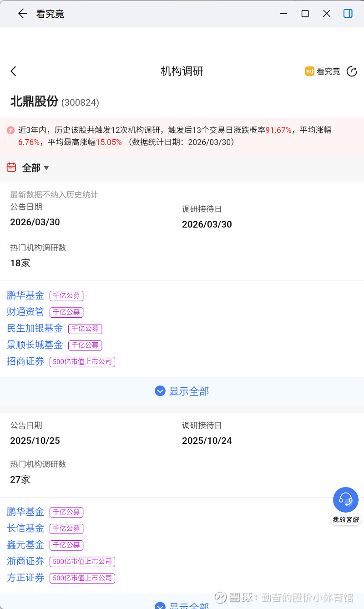Open the 长信基金 link
Image resolution: width=364 pixels, height=609 pixels.
pyautogui.click(x=25, y=528)
